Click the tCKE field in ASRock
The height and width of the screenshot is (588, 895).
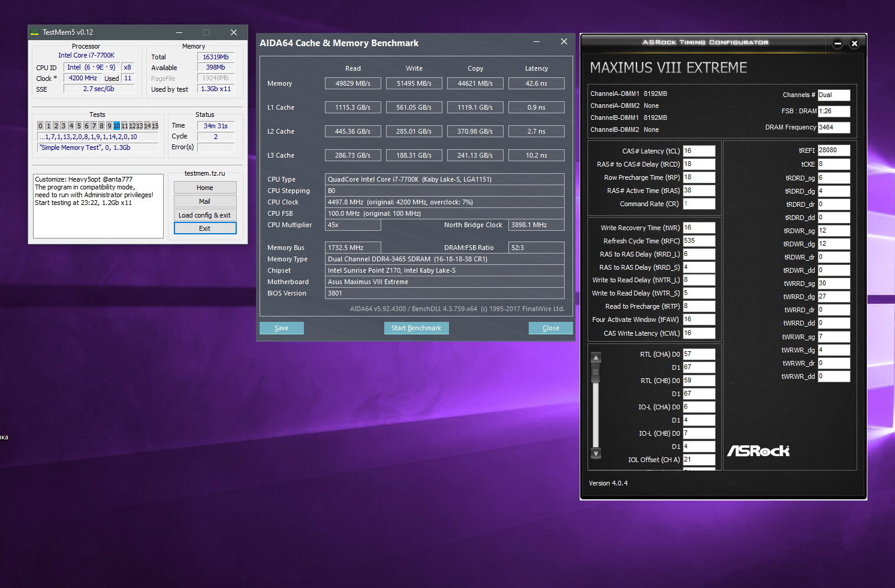(x=834, y=164)
